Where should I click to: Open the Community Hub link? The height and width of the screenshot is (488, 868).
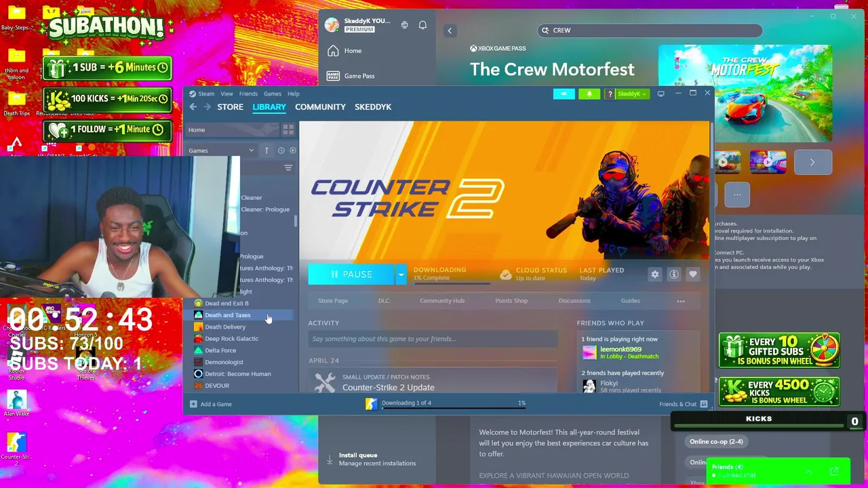tap(442, 301)
